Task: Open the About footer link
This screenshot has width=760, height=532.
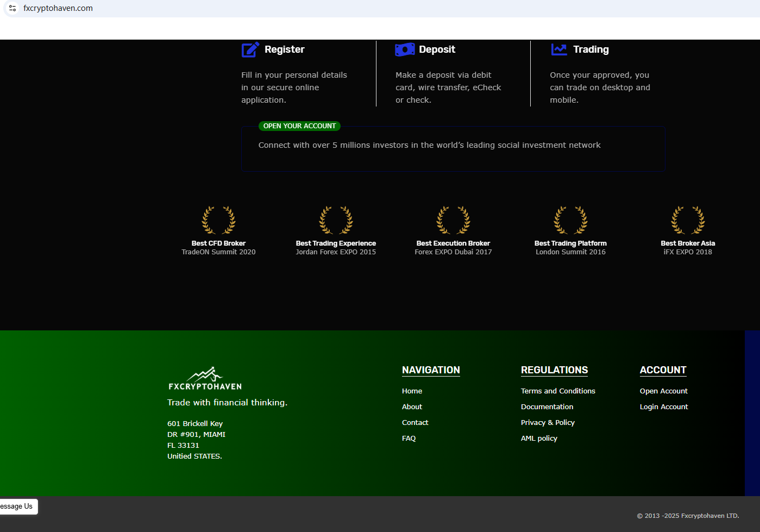Action: pyautogui.click(x=412, y=407)
